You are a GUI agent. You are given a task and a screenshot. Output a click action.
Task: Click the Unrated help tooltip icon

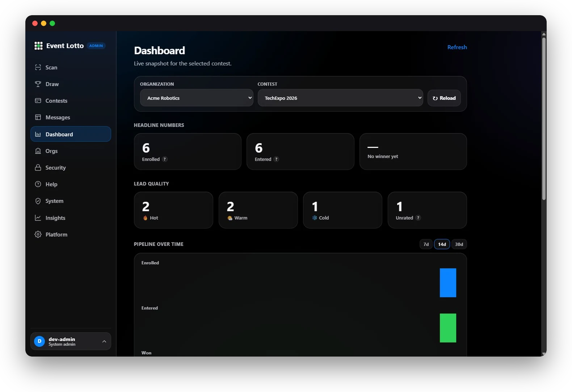[x=418, y=218]
